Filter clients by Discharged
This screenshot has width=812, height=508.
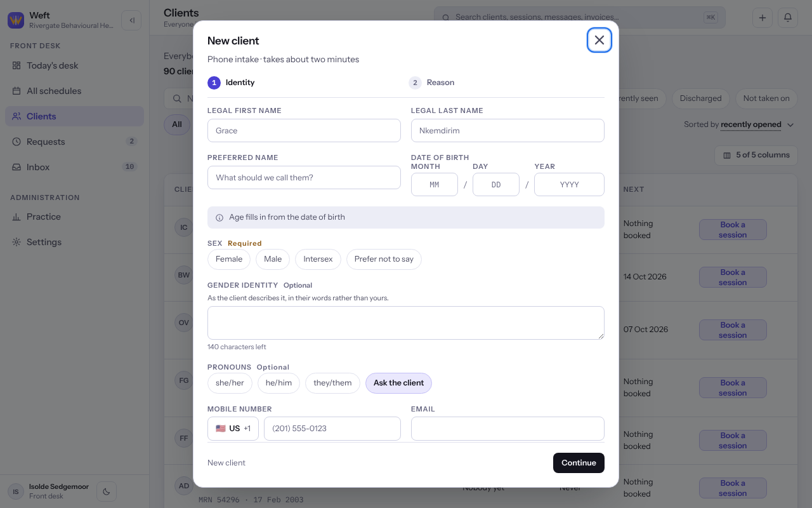[700, 98]
